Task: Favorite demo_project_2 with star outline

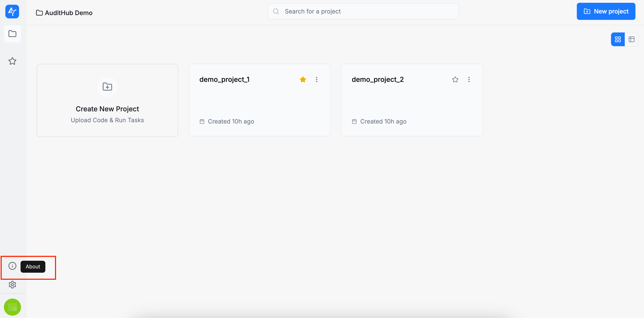Action: 455,79
